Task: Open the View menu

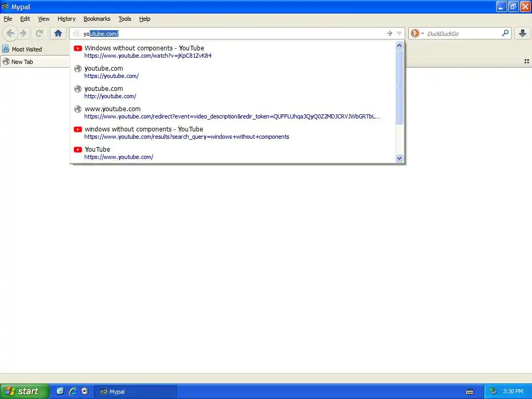Action: coord(44,19)
